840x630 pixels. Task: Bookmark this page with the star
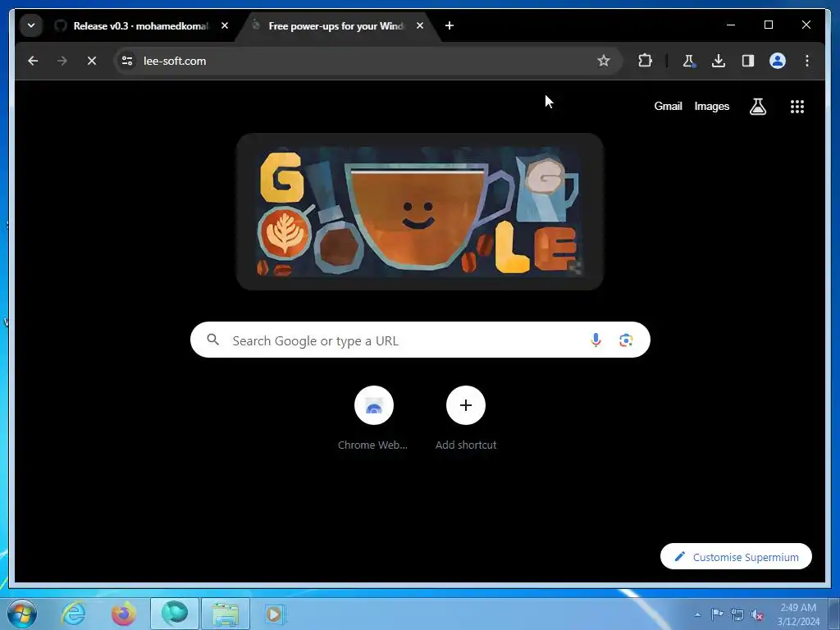[604, 61]
